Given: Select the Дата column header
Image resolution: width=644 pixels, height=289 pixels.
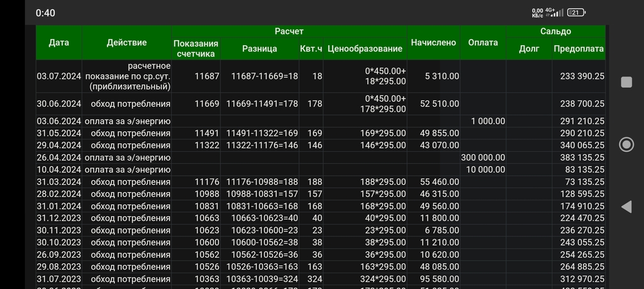Looking at the screenshot, I should (58, 43).
